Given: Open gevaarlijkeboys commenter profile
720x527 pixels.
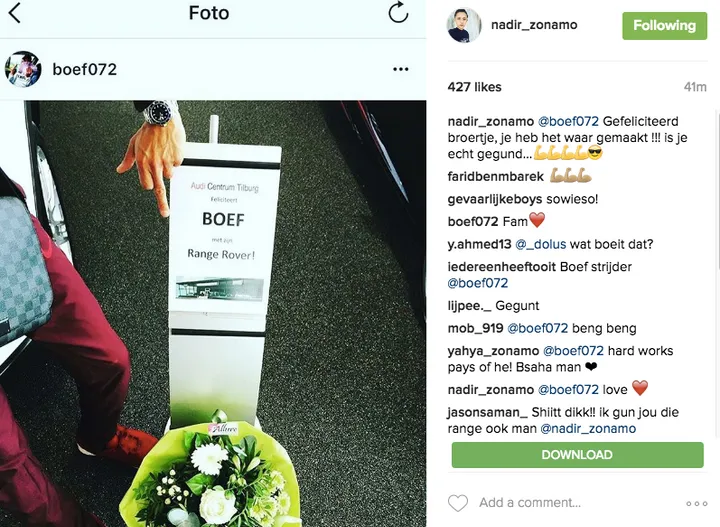Looking at the screenshot, I should tap(495, 199).
